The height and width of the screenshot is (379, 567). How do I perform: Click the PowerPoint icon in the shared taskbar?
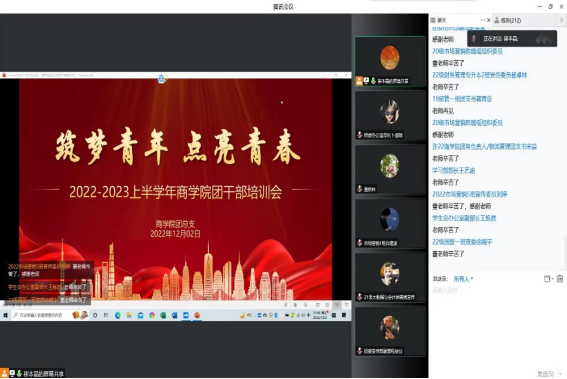point(197,315)
